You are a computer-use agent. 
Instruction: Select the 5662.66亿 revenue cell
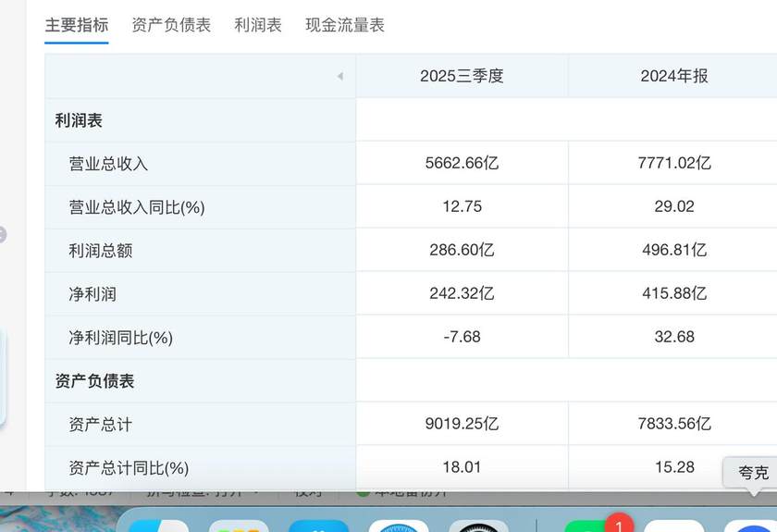[462, 163]
